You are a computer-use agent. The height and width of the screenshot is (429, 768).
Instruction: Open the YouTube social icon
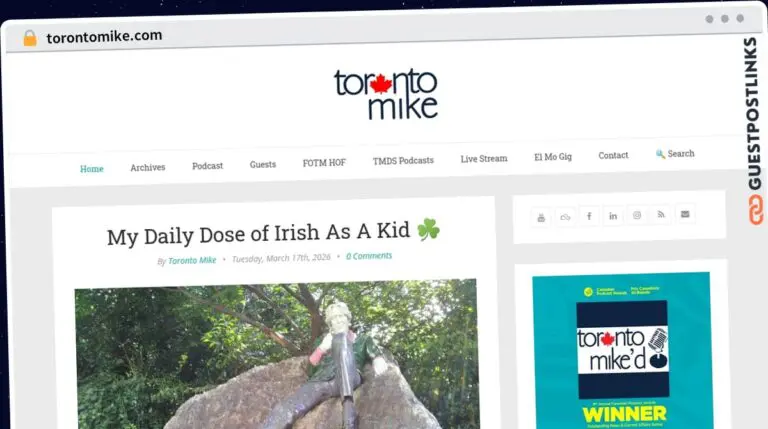[541, 216]
